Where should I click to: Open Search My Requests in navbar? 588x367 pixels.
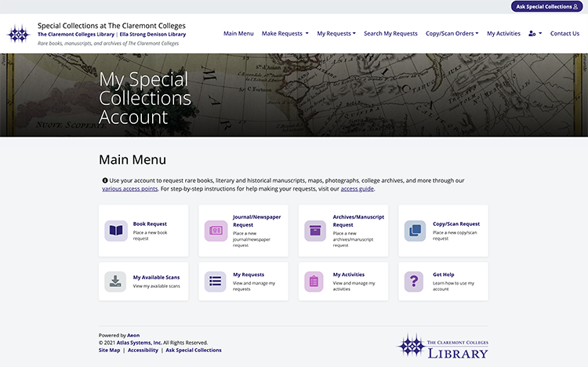pos(390,34)
